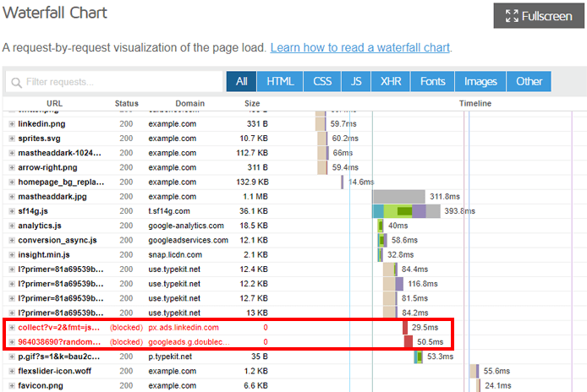Click the favicon.png file name

coord(41,385)
